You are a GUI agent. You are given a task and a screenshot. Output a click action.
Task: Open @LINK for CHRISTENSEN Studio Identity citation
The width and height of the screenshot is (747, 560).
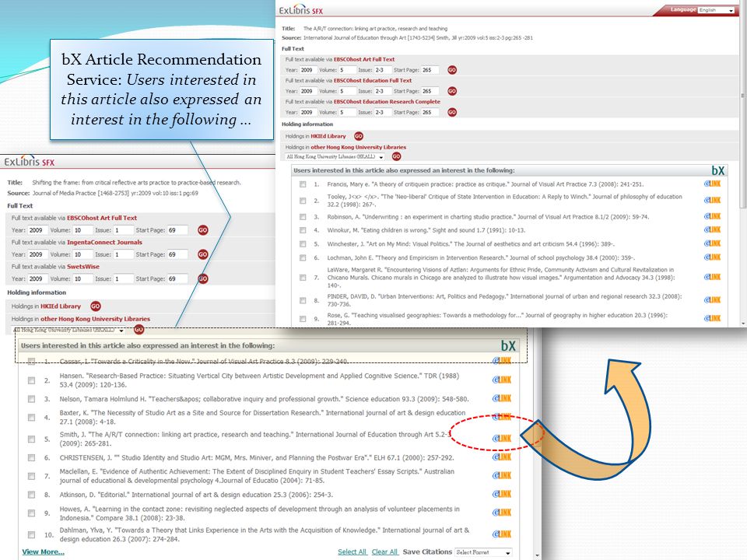pyautogui.click(x=502, y=457)
